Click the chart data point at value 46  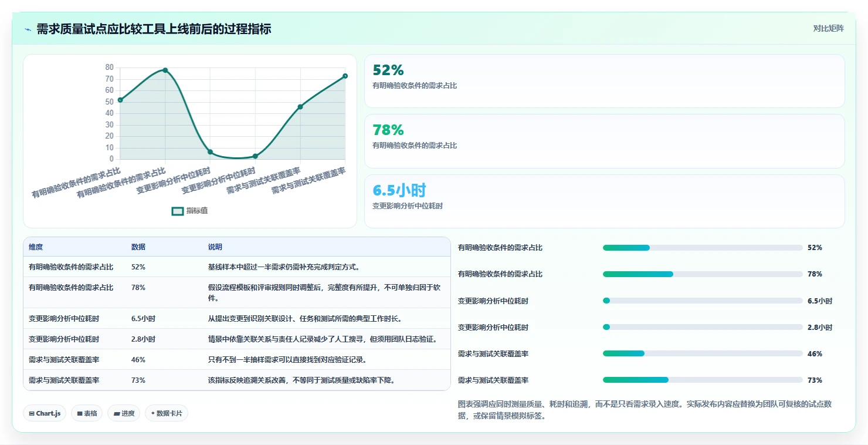point(300,107)
